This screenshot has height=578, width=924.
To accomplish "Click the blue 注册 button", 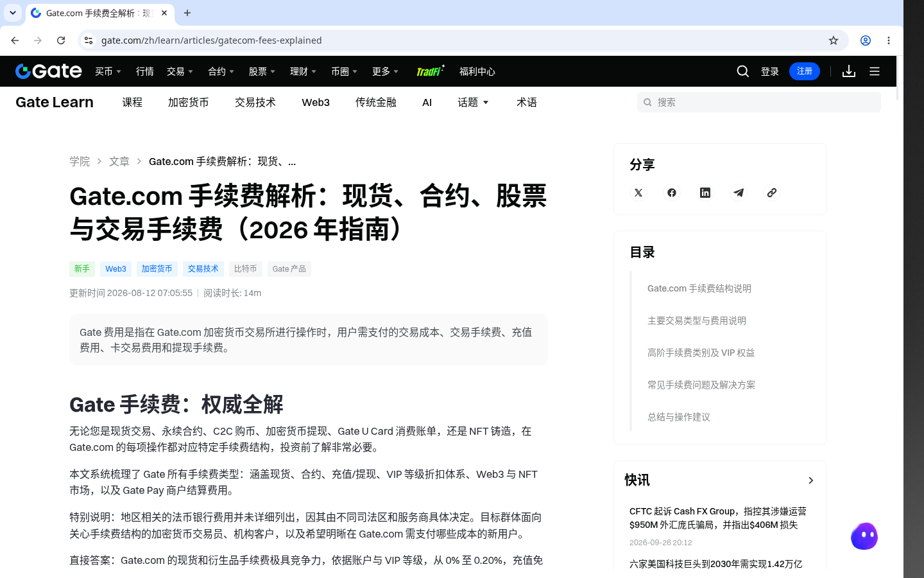I will pyautogui.click(x=805, y=71).
